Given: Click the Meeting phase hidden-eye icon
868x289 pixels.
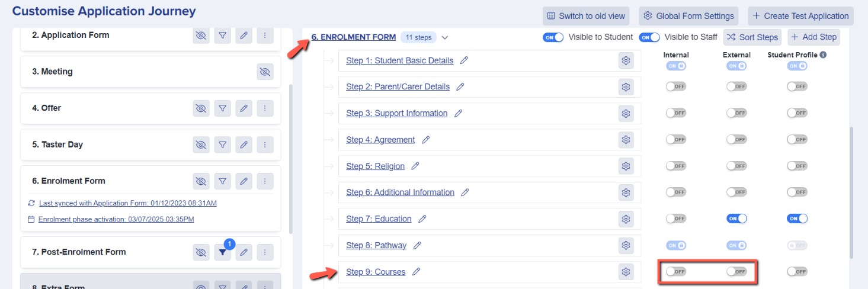Looking at the screenshot, I should 265,72.
